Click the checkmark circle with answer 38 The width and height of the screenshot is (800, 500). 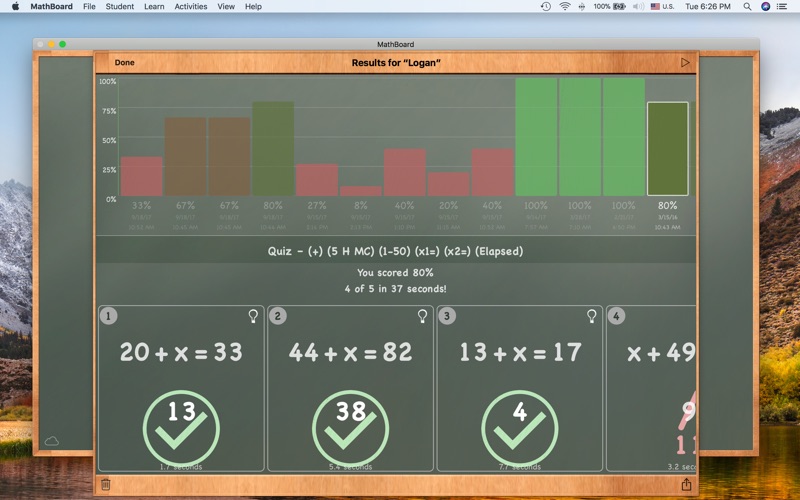[x=351, y=428]
